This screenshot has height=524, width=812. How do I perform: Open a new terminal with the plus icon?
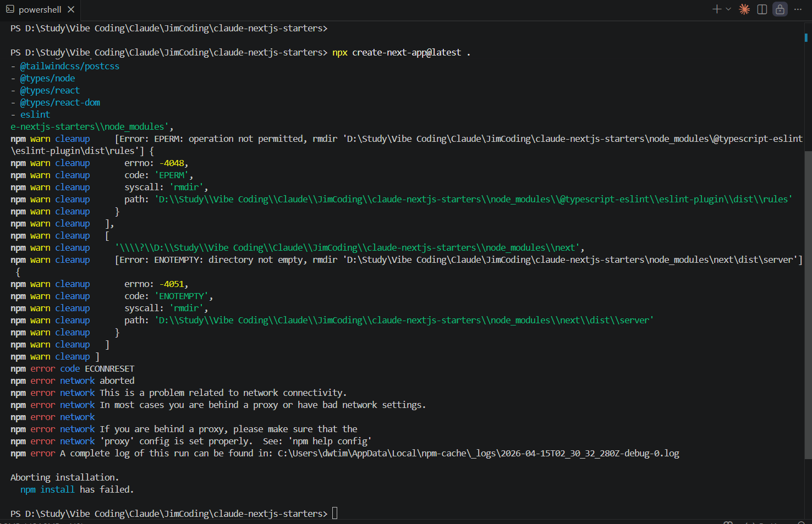pyautogui.click(x=716, y=9)
